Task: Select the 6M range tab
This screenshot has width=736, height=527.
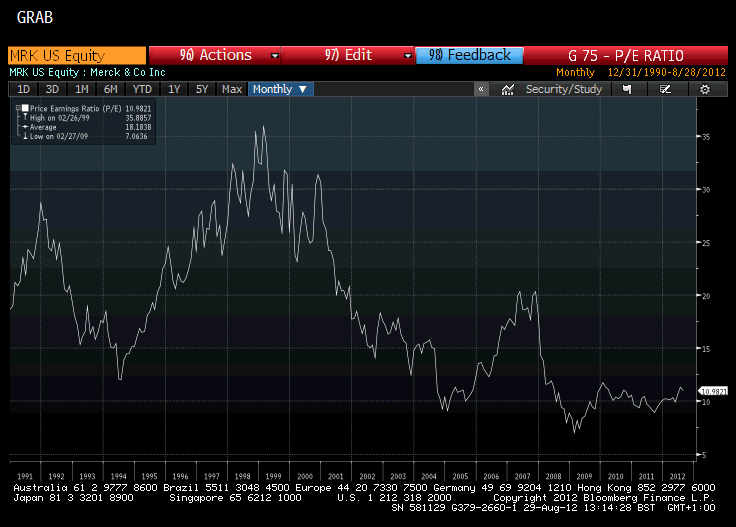Action: 110,89
